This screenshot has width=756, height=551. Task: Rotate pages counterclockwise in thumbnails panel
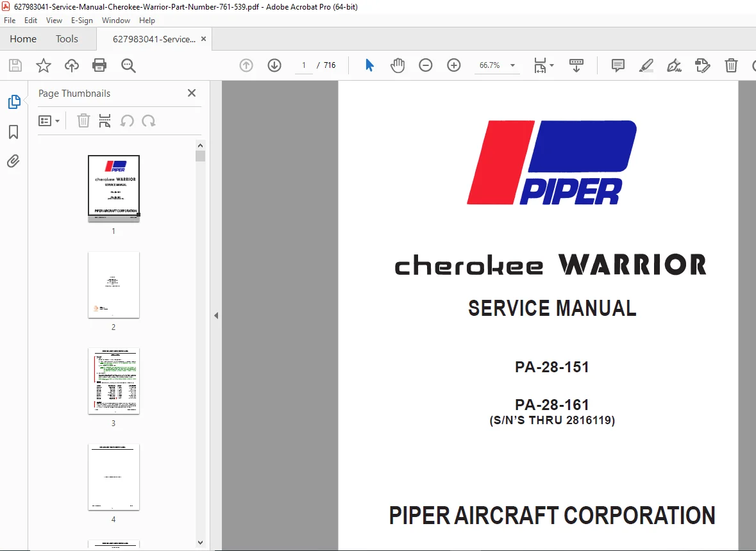(x=127, y=121)
